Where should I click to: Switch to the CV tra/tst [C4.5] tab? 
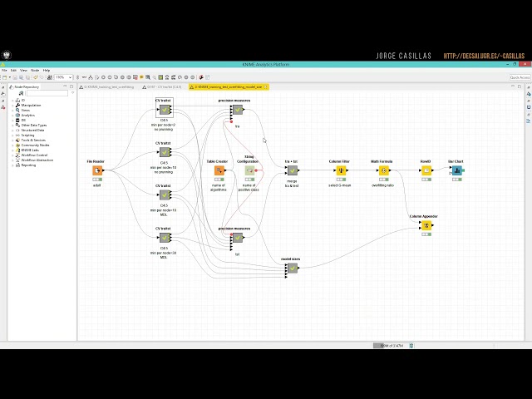pyautogui.click(x=162, y=87)
